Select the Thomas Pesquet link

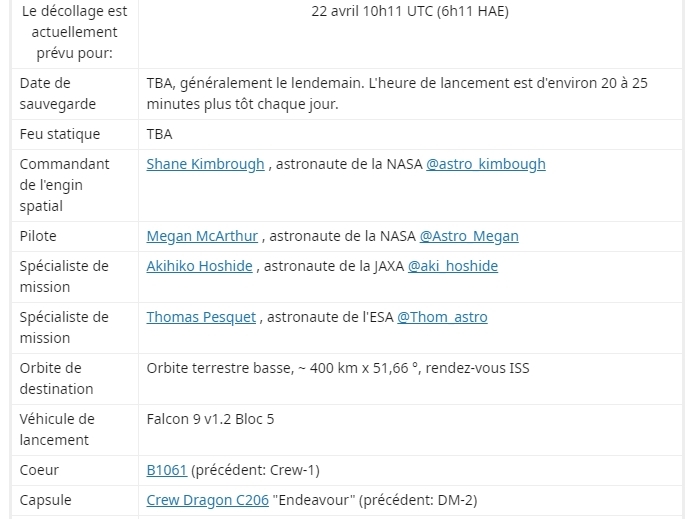[202, 317]
